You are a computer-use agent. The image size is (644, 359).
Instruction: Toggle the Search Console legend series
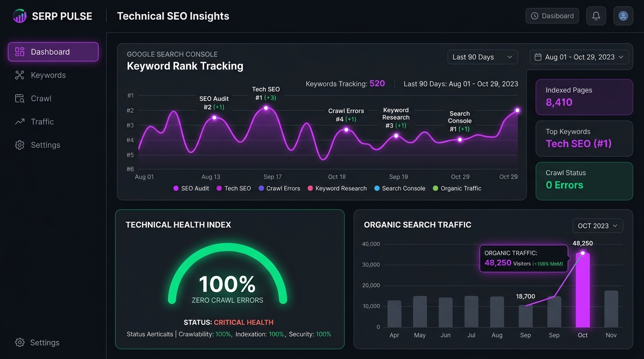pos(400,188)
